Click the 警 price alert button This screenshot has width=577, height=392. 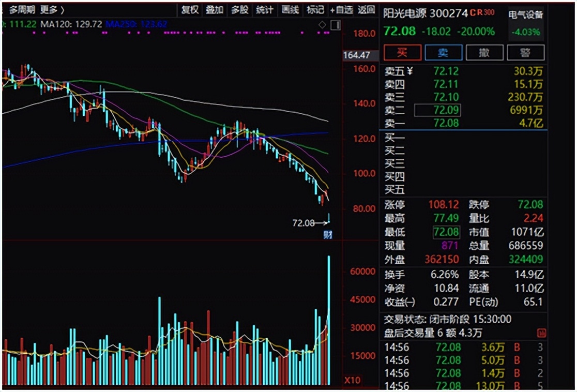(x=525, y=52)
